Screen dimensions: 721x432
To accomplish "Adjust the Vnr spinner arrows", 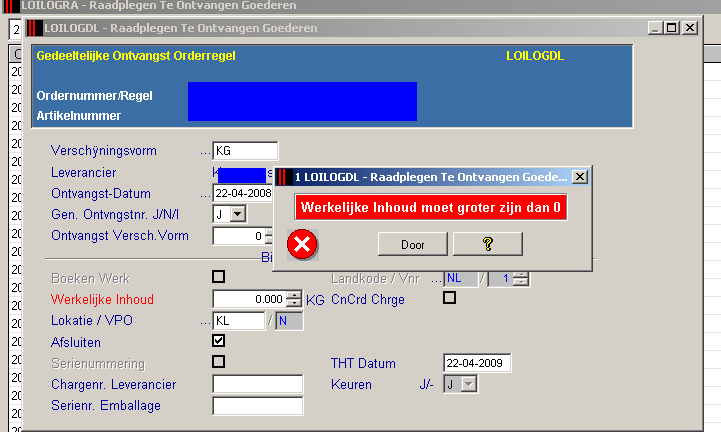I will click(x=521, y=278).
